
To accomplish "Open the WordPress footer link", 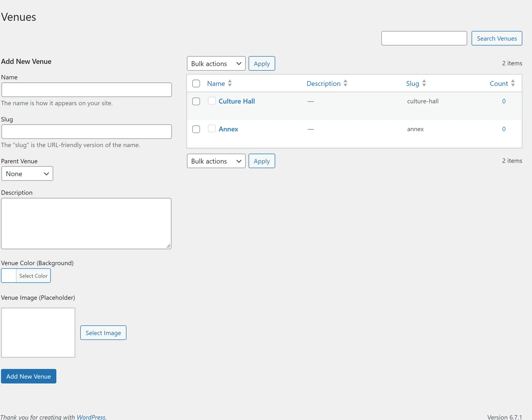I will pos(91,417).
